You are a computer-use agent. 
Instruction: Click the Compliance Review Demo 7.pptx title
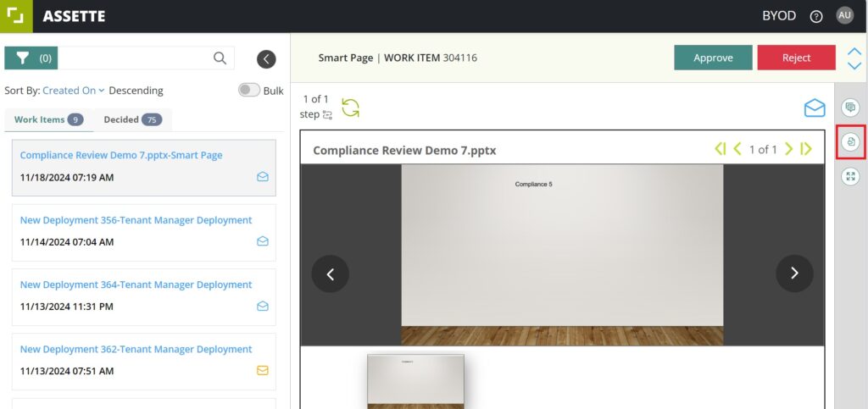click(404, 151)
